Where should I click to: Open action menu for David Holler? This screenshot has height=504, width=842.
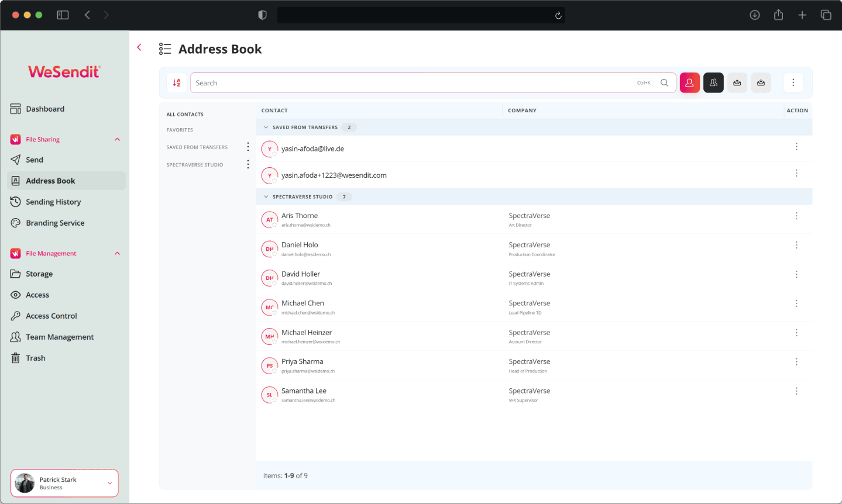[796, 274]
